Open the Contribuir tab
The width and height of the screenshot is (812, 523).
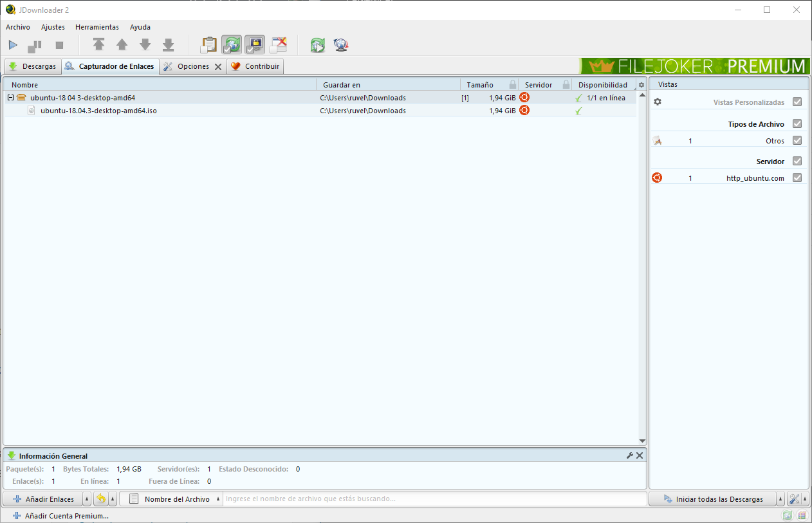255,66
